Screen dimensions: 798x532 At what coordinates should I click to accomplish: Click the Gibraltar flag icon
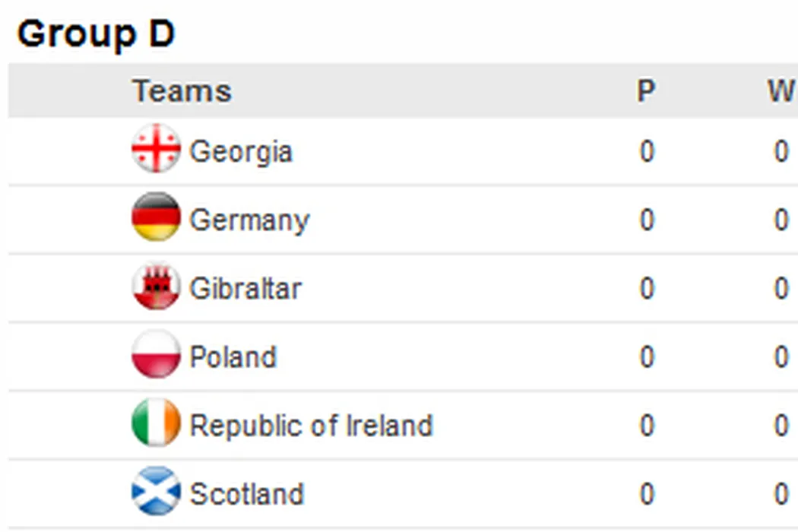pos(156,287)
